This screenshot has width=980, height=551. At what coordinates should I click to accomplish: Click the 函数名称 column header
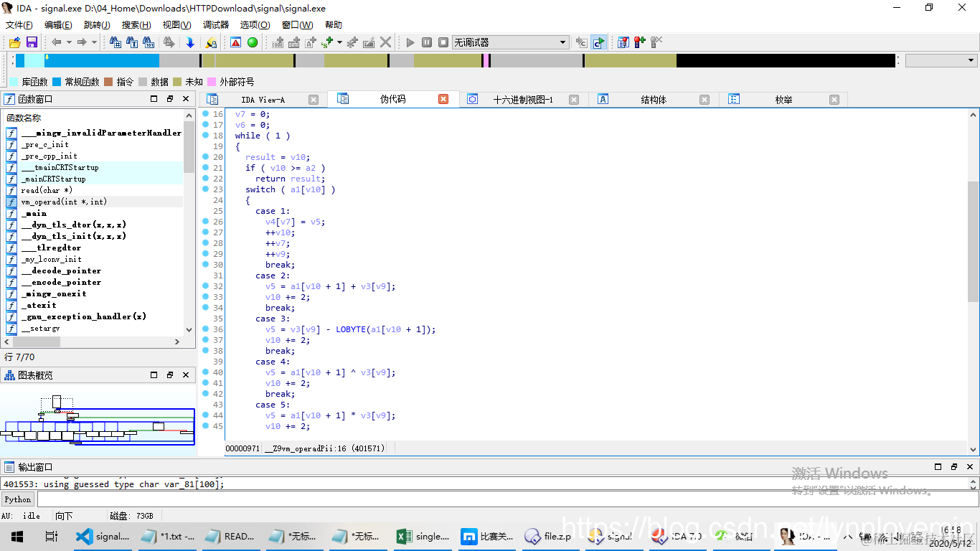tap(93, 117)
